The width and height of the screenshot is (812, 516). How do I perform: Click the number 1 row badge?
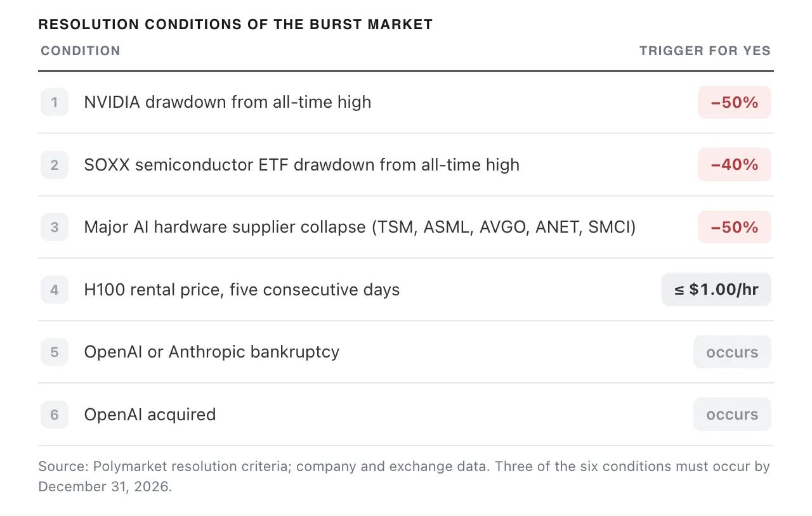tap(55, 102)
